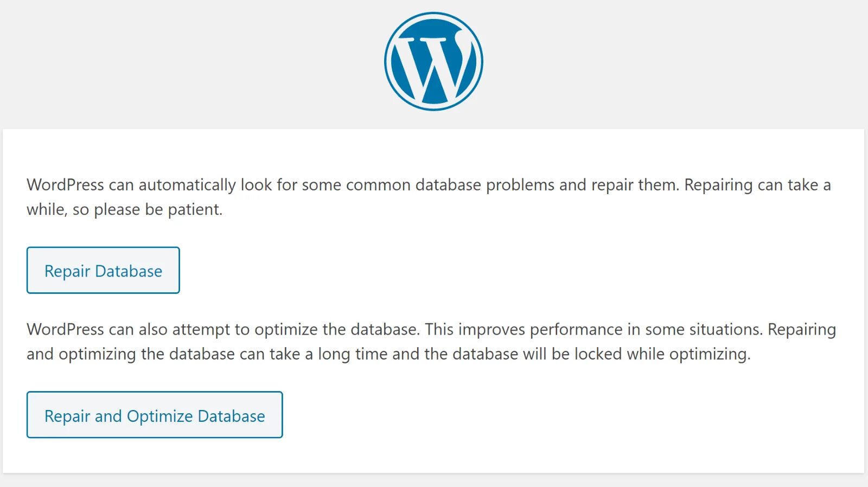Click "WordPress" starting the first paragraph
868x487 pixels.
pyautogui.click(x=65, y=185)
